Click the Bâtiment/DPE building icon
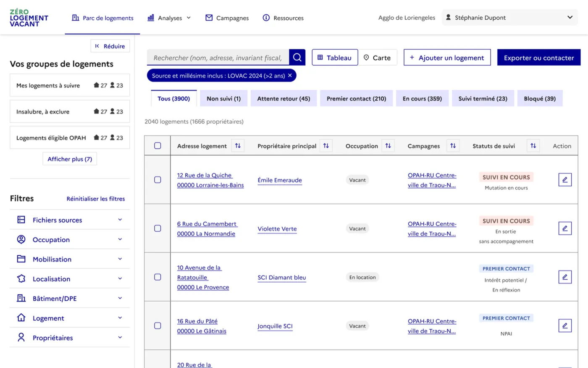The width and height of the screenshot is (588, 368). (21, 298)
